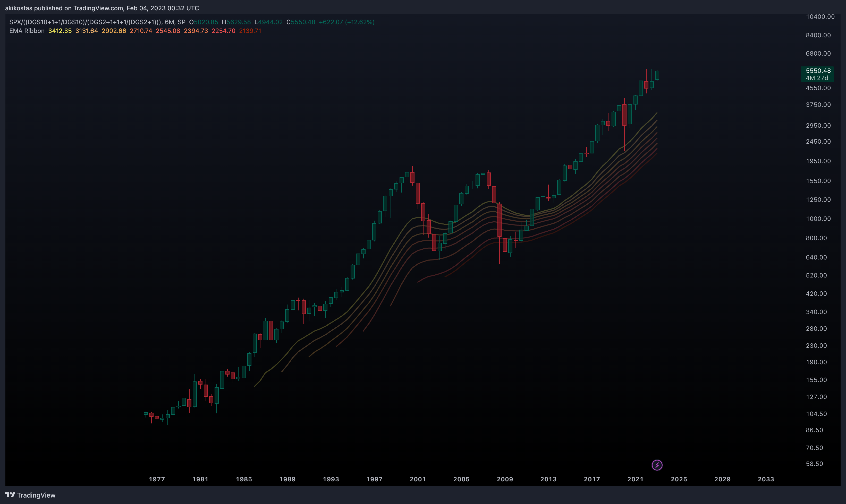
Task: Click the EMA Ribbon indicator label
Action: point(27,31)
